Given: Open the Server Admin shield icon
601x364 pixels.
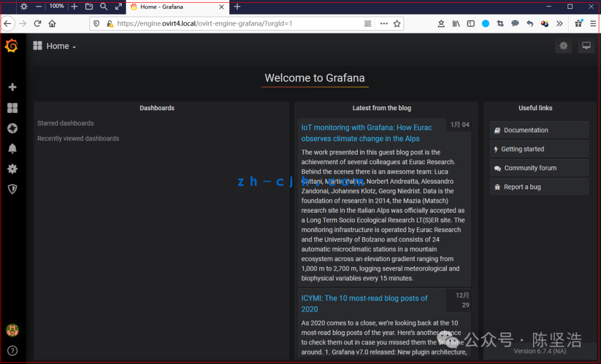Looking at the screenshot, I should 12,189.
